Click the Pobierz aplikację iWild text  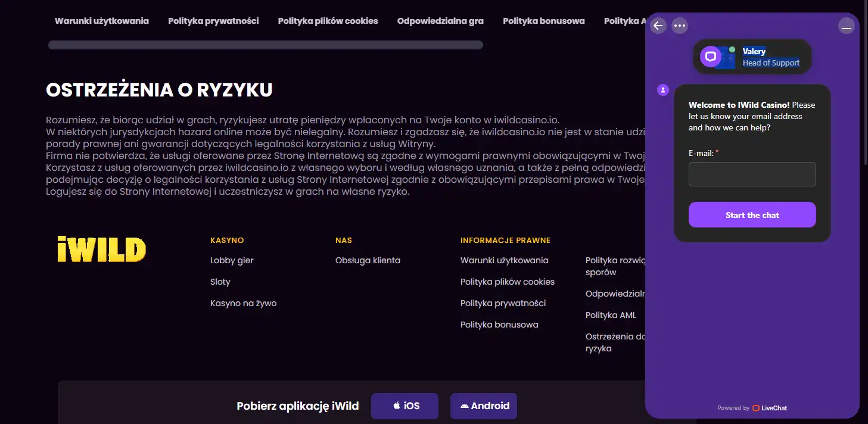298,406
